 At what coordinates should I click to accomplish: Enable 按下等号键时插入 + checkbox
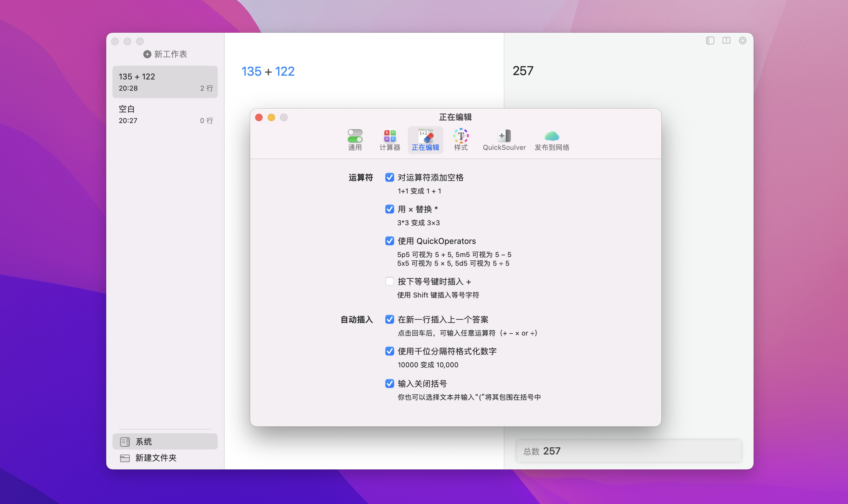pyautogui.click(x=389, y=282)
